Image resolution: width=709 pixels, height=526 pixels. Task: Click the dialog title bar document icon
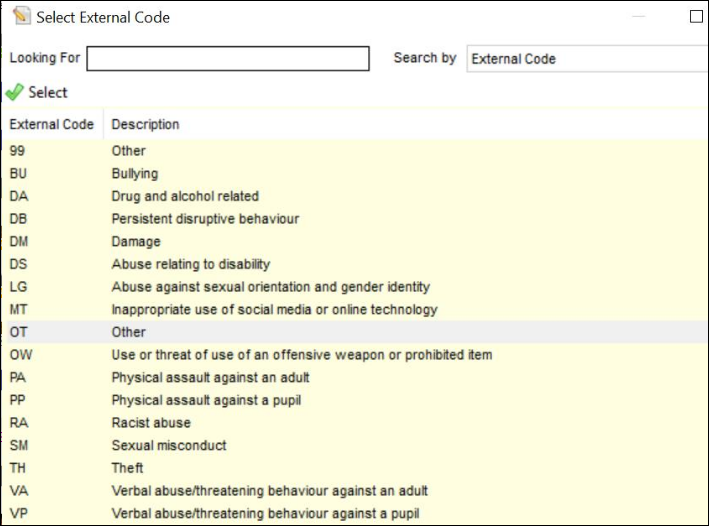point(21,16)
